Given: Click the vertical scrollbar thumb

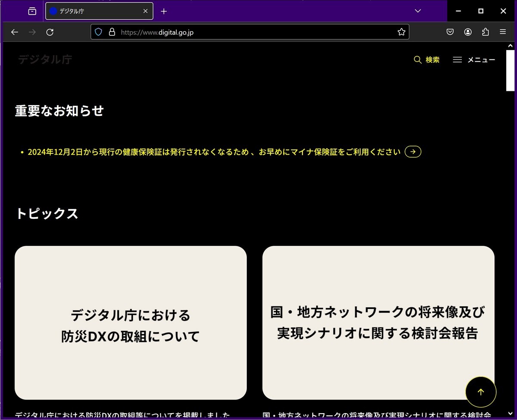Looking at the screenshot, I should pyautogui.click(x=511, y=71).
